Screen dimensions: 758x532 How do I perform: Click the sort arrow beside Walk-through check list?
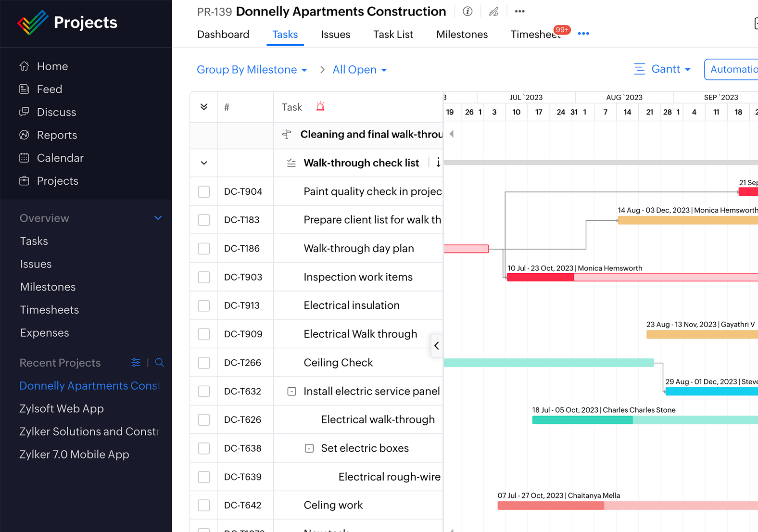[x=438, y=163]
